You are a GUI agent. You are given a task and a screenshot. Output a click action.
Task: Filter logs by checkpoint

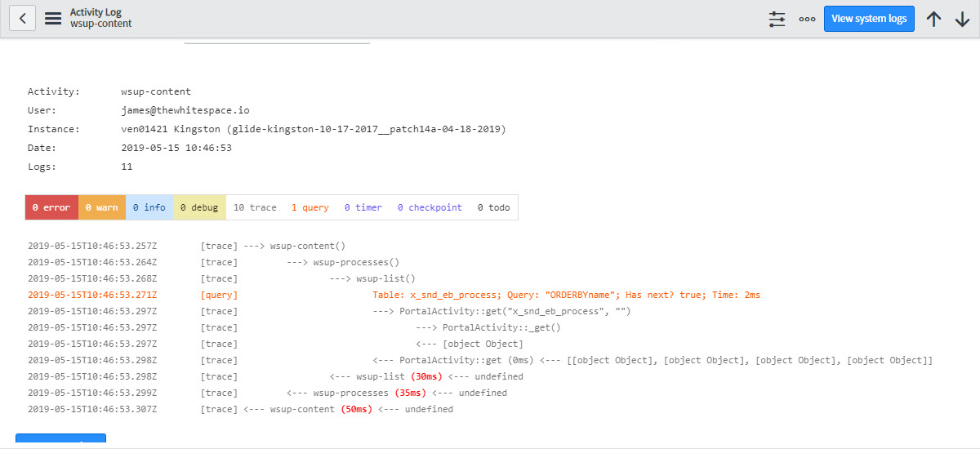point(430,207)
